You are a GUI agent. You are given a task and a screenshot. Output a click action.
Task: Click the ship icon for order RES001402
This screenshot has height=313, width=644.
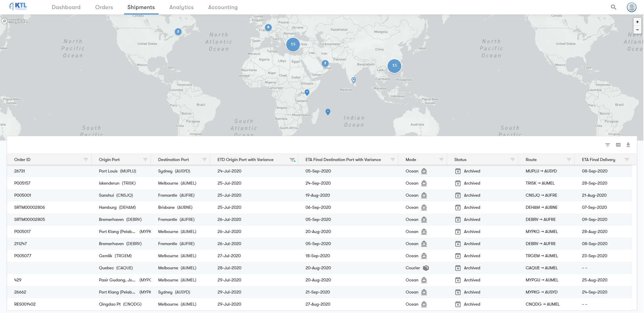click(424, 304)
